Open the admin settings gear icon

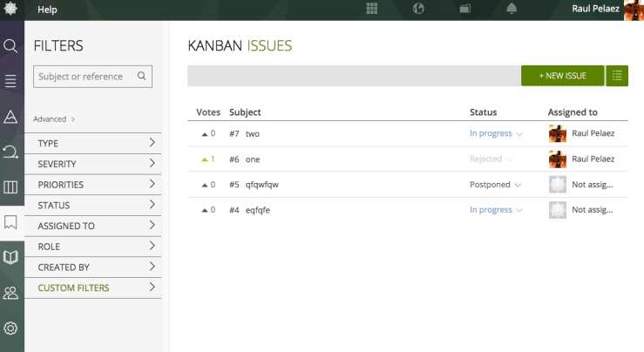coord(11,328)
